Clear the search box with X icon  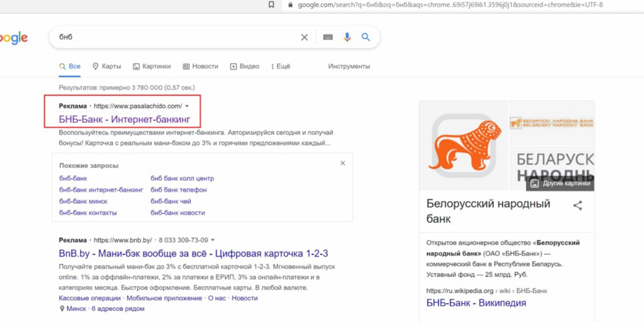(304, 37)
